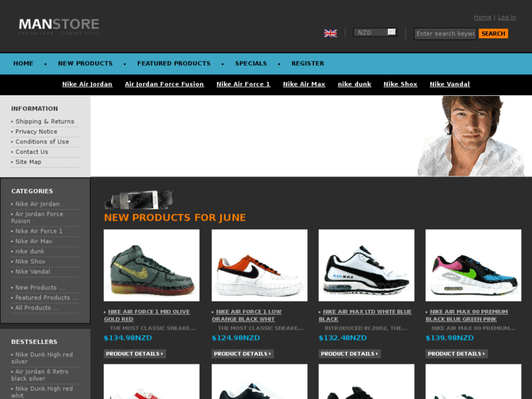Image resolution: width=532 pixels, height=399 pixels.
Task: Open Site Map link
Action: click(x=29, y=163)
